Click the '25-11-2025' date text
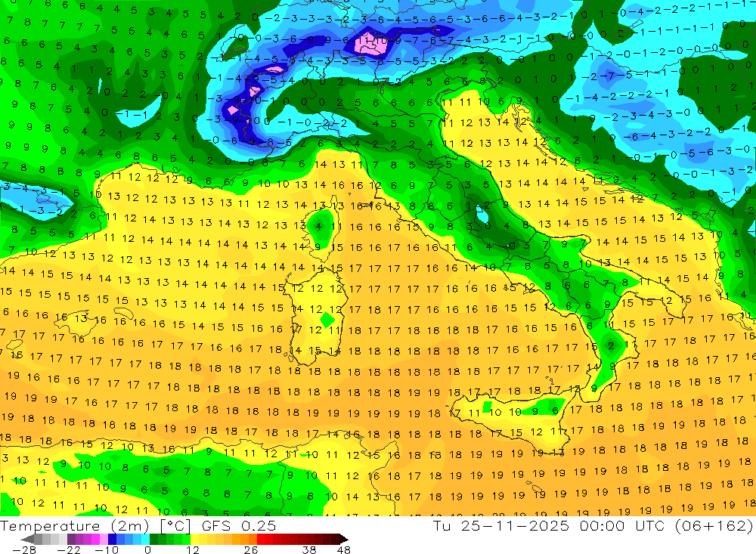This screenshot has height=554, width=756. 515,525
